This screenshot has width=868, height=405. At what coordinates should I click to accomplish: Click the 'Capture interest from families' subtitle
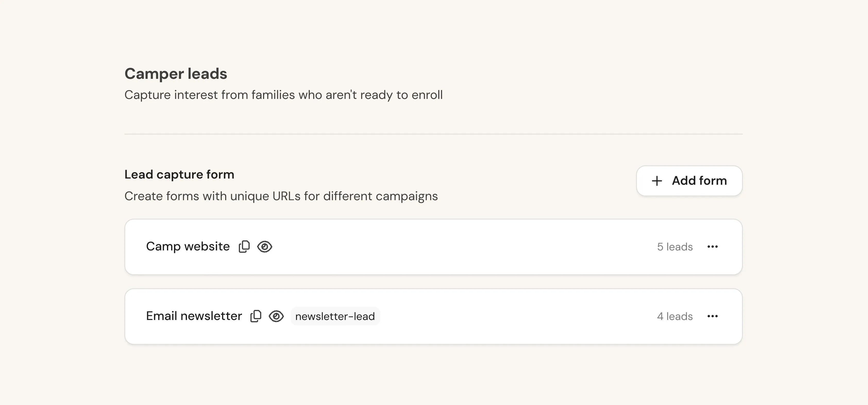283,95
